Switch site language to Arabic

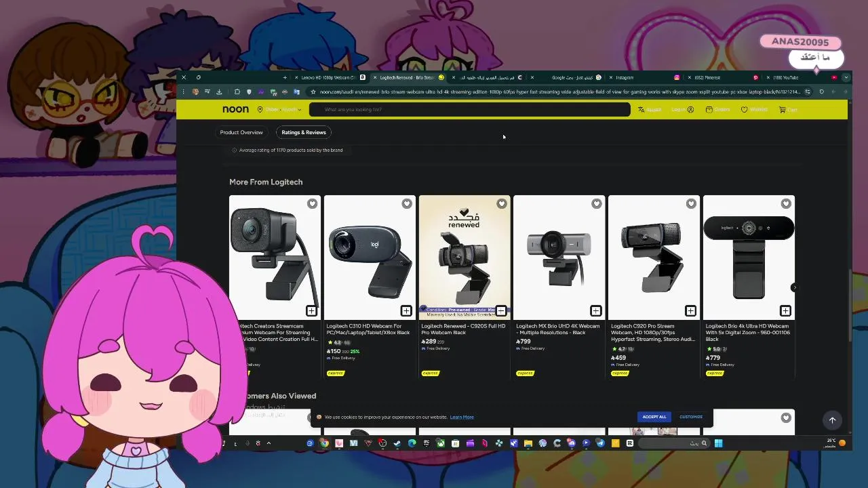650,110
